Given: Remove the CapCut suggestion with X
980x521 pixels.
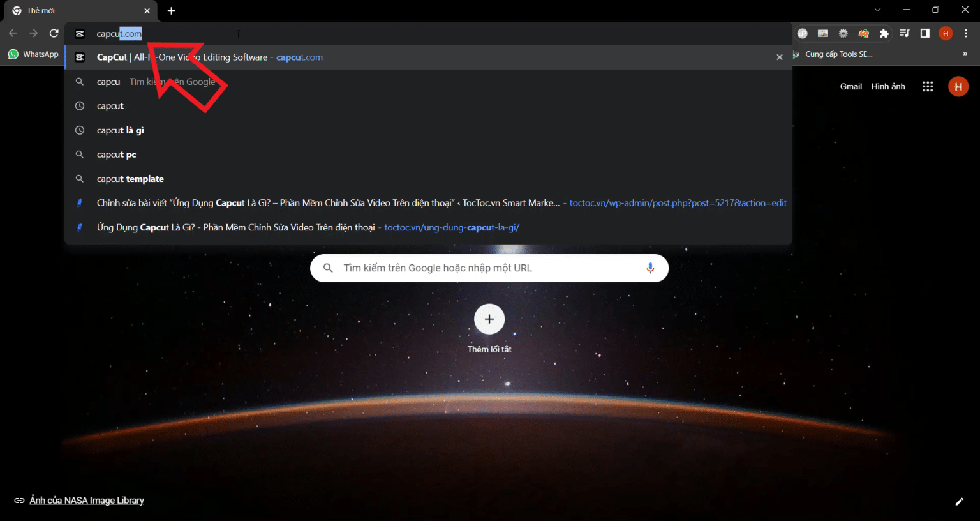Looking at the screenshot, I should tap(780, 57).
